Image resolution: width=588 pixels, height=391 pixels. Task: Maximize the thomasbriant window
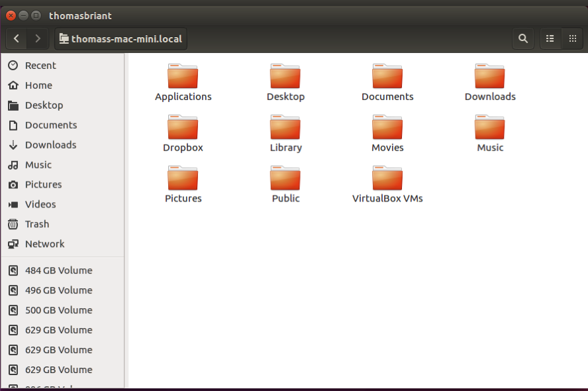click(36, 15)
